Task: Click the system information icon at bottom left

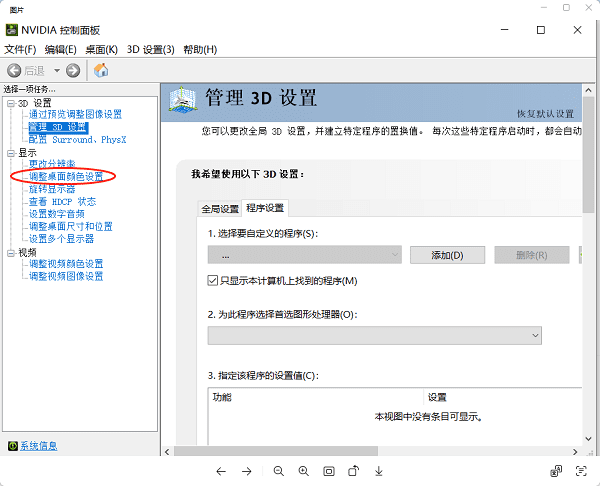Action: tap(13, 446)
